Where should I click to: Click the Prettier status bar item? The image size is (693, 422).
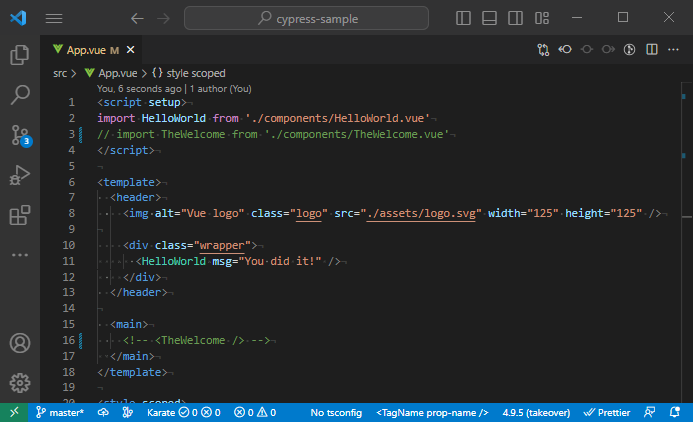(x=606, y=412)
